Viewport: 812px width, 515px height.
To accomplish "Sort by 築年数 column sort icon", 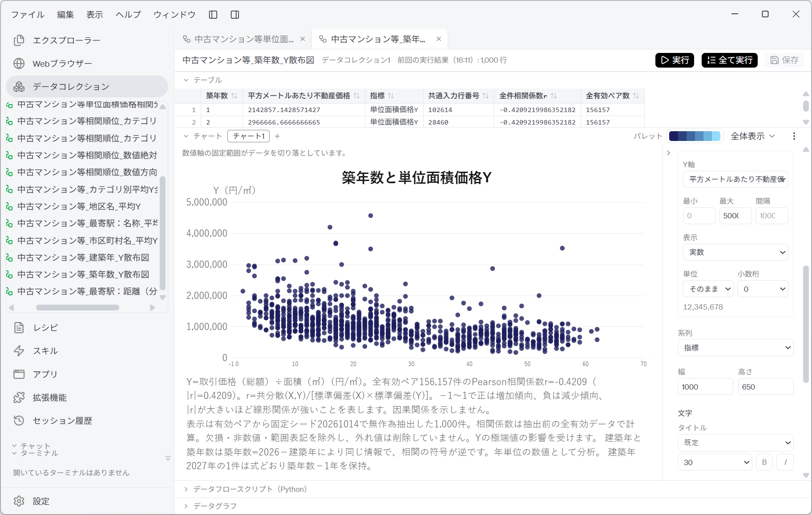I will [234, 96].
